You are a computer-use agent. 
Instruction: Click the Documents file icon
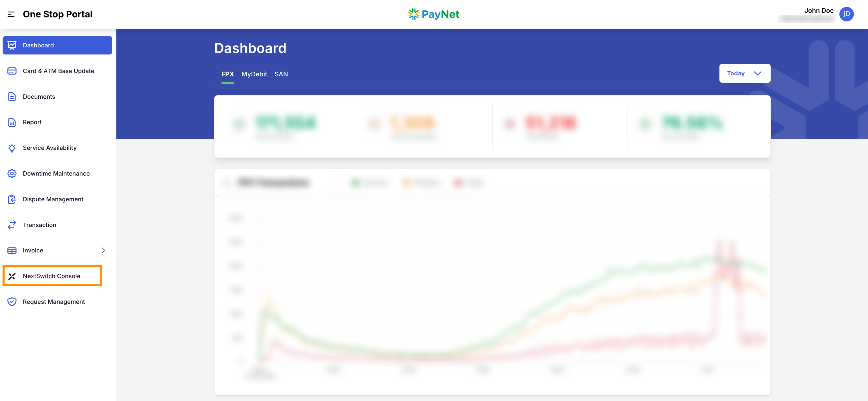[x=12, y=96]
